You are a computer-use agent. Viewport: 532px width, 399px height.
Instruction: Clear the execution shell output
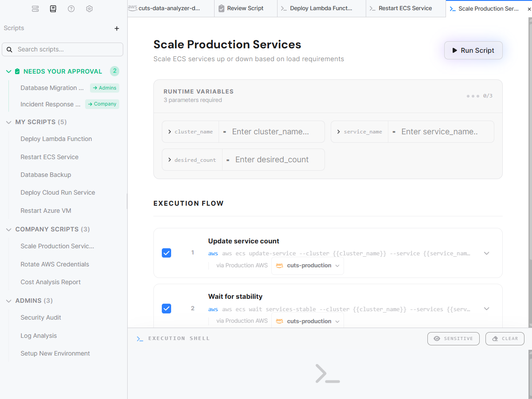[505, 339]
